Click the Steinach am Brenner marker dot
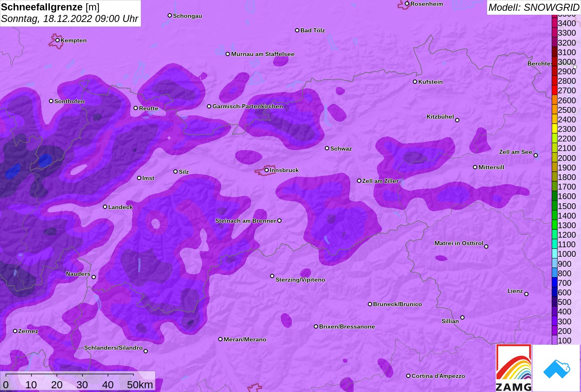The image size is (581, 392). click(x=279, y=221)
